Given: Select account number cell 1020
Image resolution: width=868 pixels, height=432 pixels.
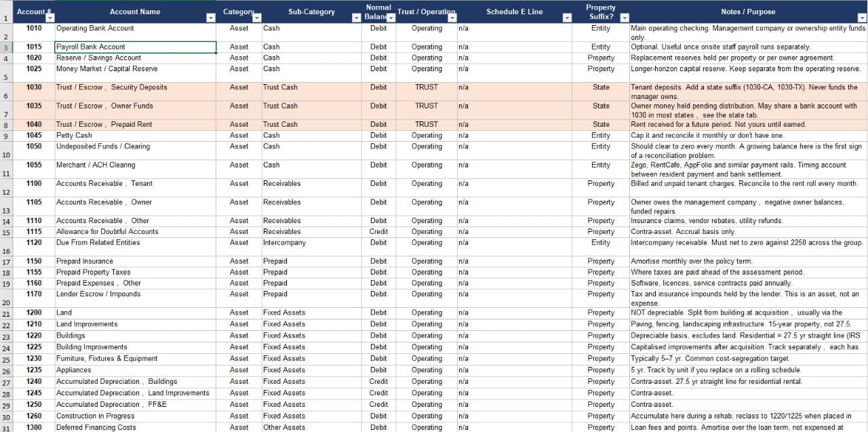Looking at the screenshot, I should click(34, 58).
